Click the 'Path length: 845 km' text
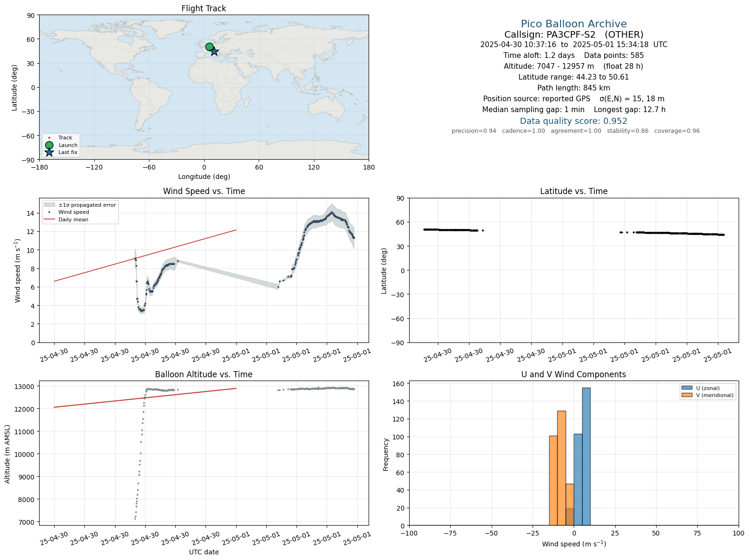The image size is (749, 560). (x=574, y=88)
